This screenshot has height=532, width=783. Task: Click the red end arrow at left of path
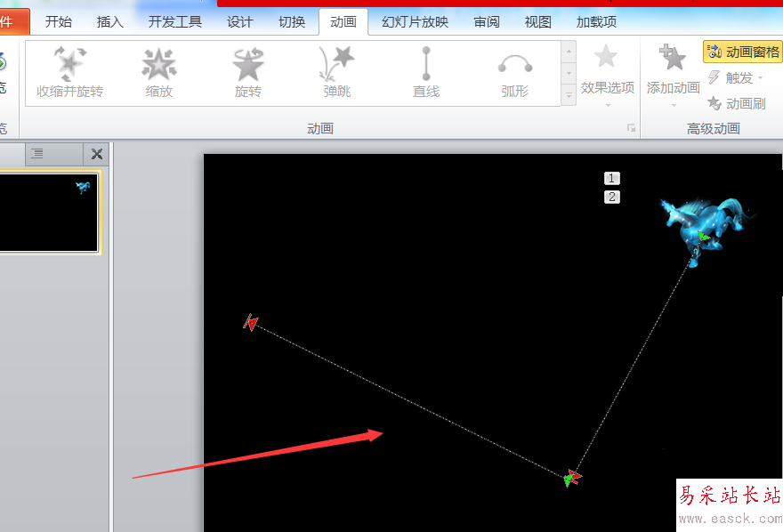coord(251,322)
